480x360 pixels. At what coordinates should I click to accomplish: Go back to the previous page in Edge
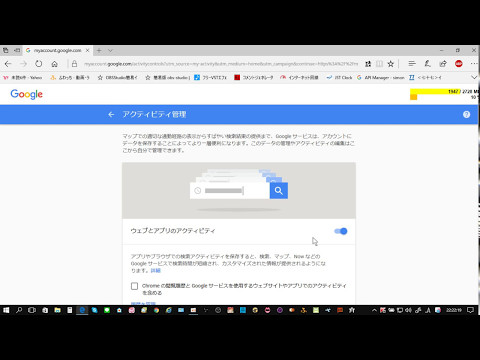(x=8, y=64)
